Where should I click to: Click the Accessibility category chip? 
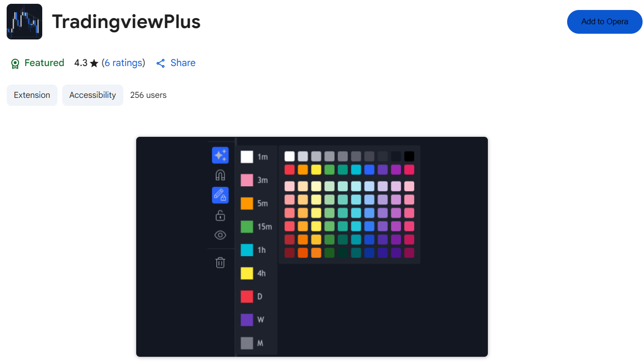pos(93,95)
